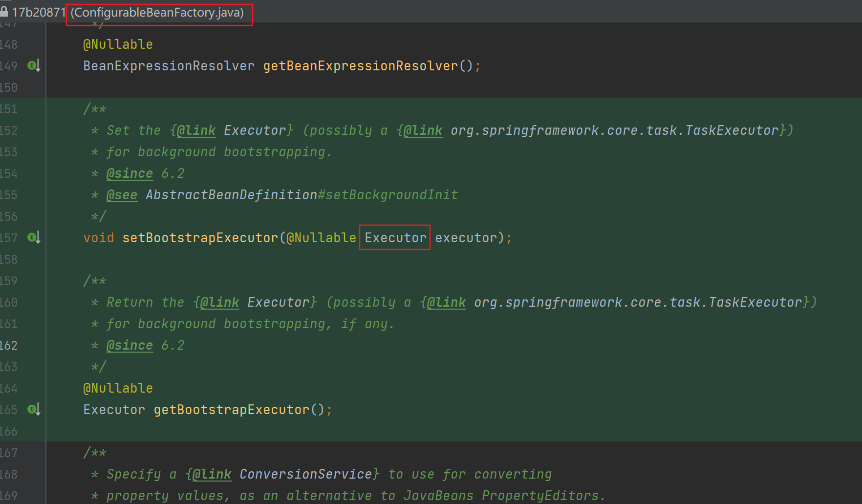The height and width of the screenshot is (504, 862).
Task: Click the executor parameter name on line 157
Action: click(x=466, y=238)
